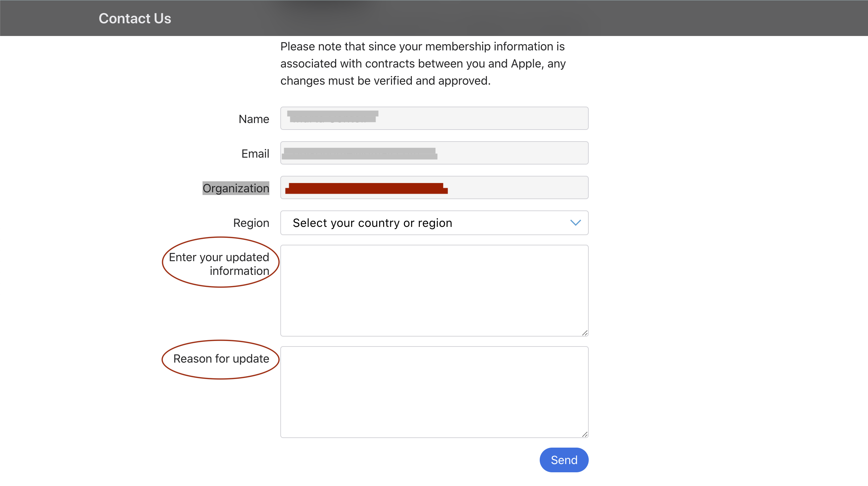Click the Reason for update label
Viewport: 868px width, 486px height.
pos(221,359)
